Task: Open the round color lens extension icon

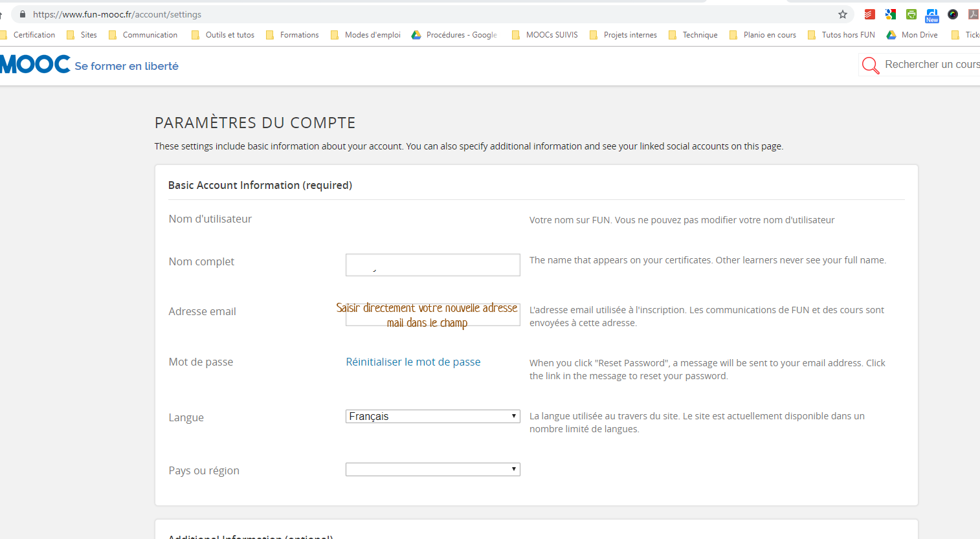Action: coord(953,14)
